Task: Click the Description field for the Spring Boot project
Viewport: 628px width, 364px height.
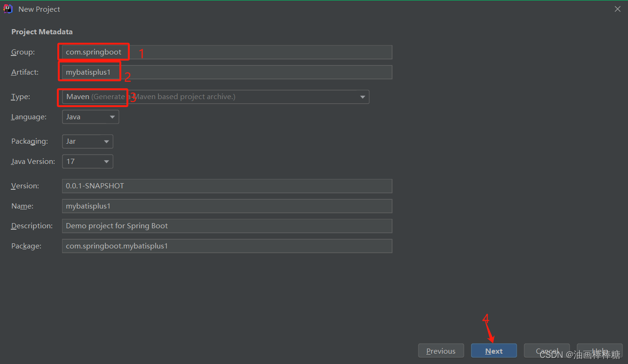Action: pyautogui.click(x=226, y=225)
